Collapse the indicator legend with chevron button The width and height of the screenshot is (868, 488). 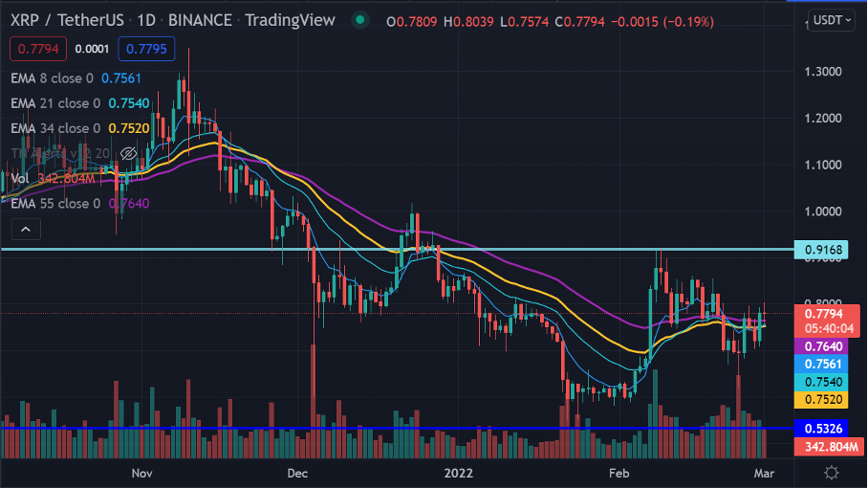(26, 229)
